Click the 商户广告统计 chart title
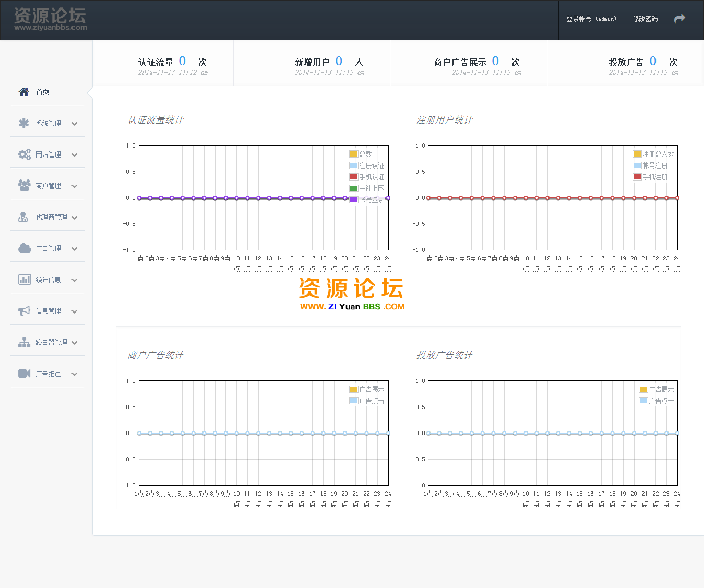 coord(156,355)
